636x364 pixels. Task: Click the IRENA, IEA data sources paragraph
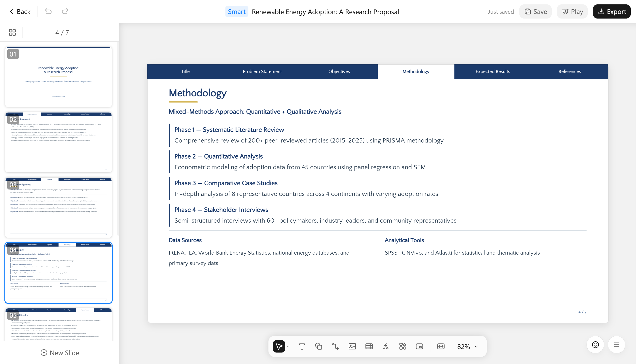coord(259,258)
